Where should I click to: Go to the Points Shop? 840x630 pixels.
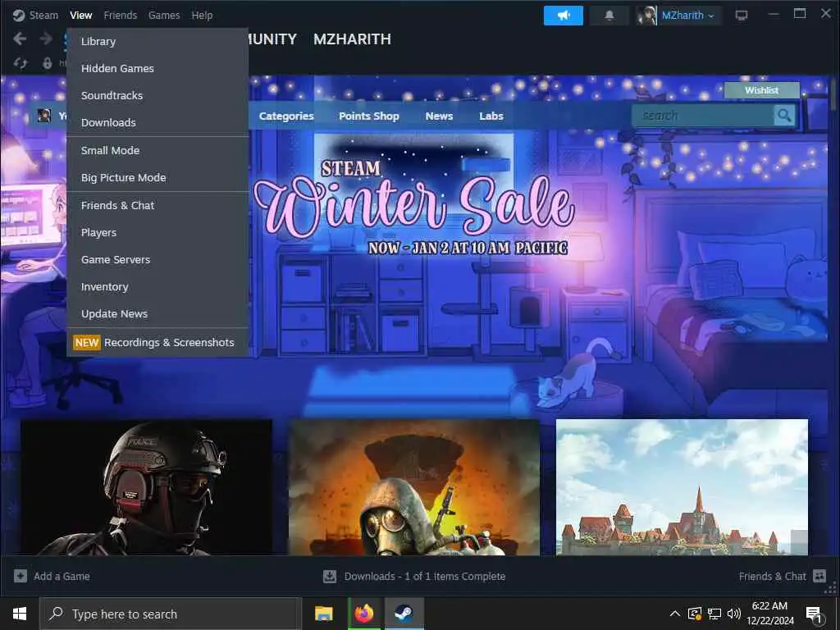click(368, 116)
